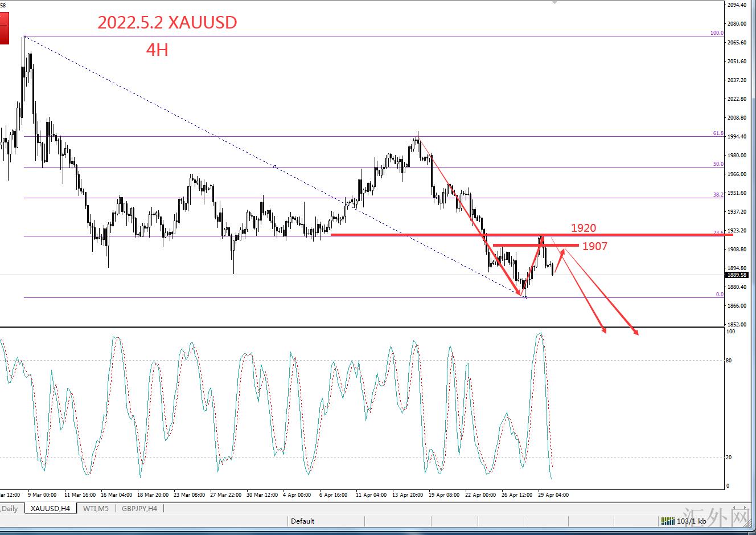Switch to the Daily chart tab

pyautogui.click(x=10, y=508)
